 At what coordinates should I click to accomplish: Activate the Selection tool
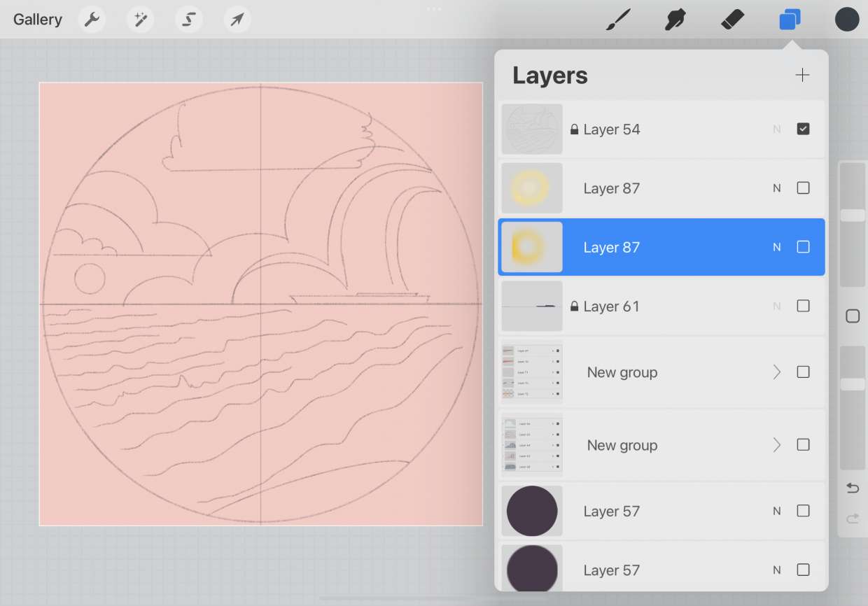coord(188,20)
